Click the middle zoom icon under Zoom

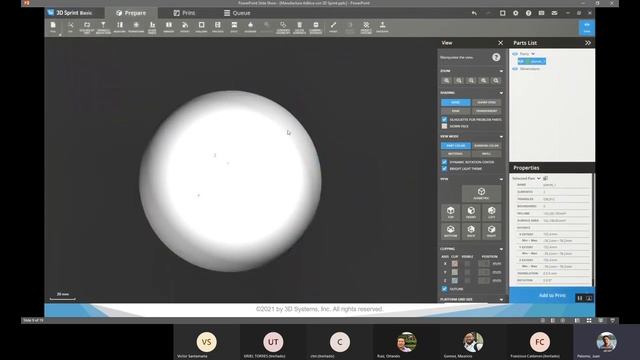coord(471,80)
